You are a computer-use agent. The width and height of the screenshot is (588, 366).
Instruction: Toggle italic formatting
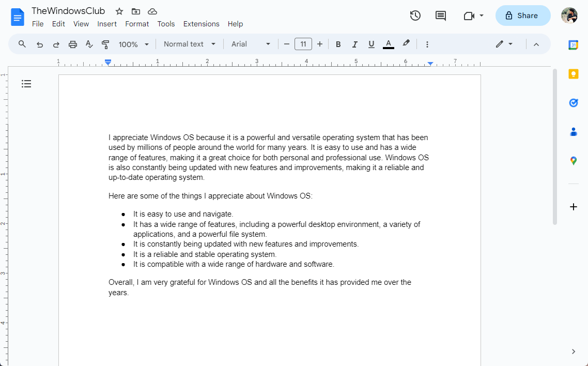(355, 44)
